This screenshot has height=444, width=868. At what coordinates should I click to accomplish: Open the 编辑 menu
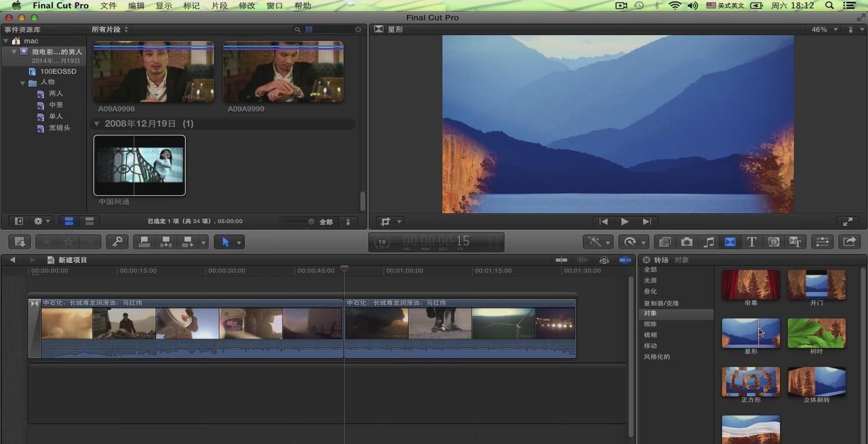(136, 5)
